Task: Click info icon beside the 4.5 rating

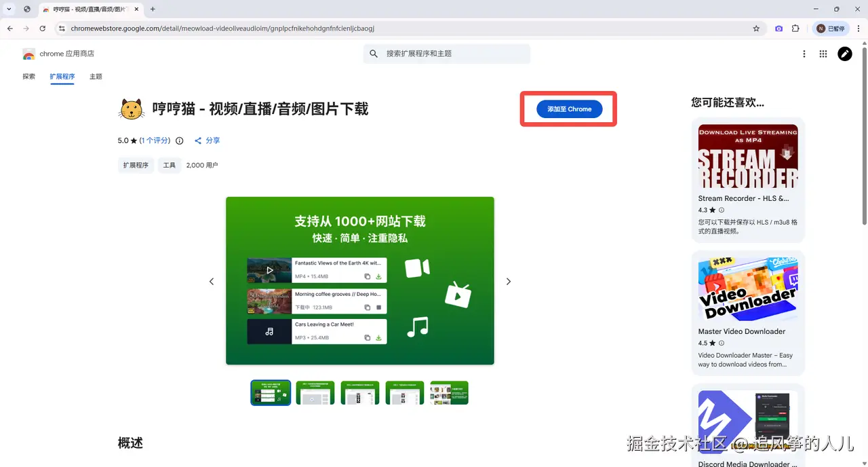Action: 722,343
